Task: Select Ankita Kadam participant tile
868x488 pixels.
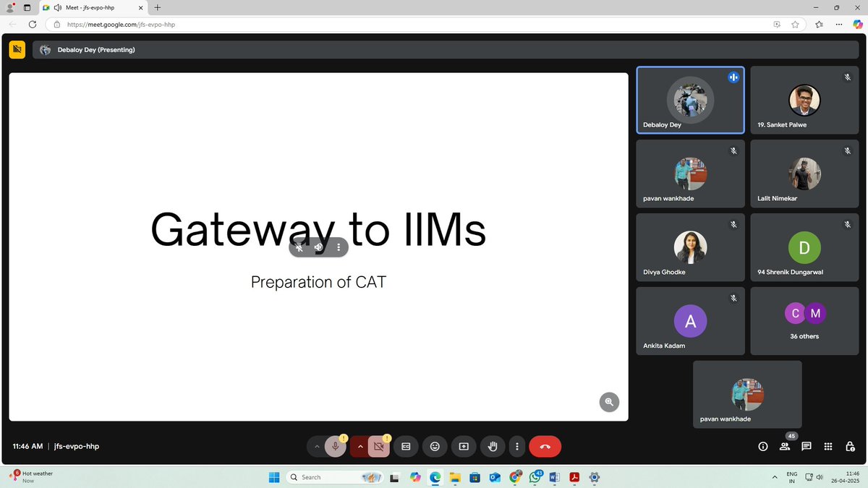Action: 690,321
